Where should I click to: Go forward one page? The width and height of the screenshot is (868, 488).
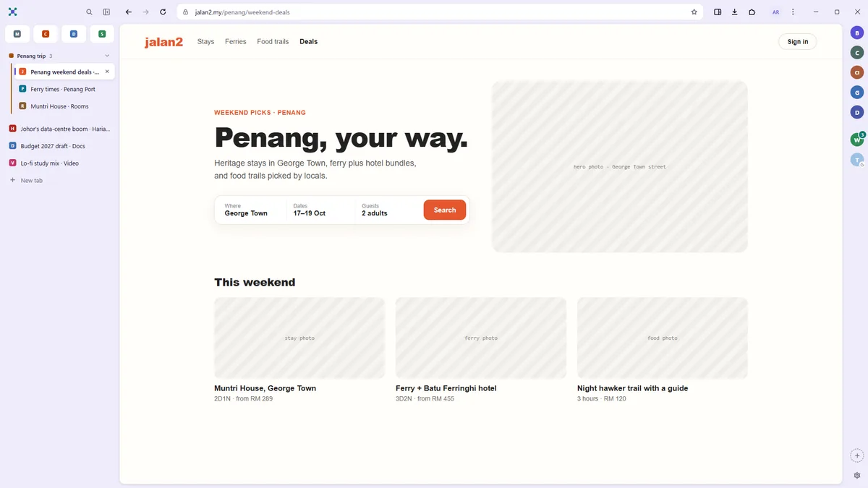click(145, 12)
